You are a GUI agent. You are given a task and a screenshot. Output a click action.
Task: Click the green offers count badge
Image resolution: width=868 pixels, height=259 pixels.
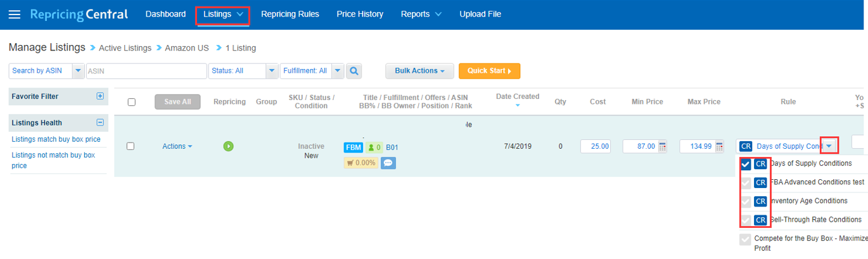pyautogui.click(x=374, y=148)
